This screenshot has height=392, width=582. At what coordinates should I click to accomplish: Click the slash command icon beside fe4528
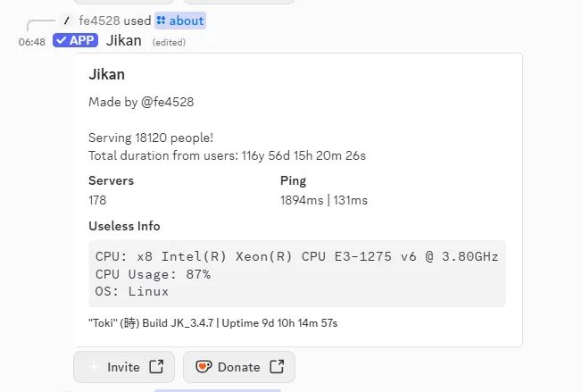coord(67,21)
